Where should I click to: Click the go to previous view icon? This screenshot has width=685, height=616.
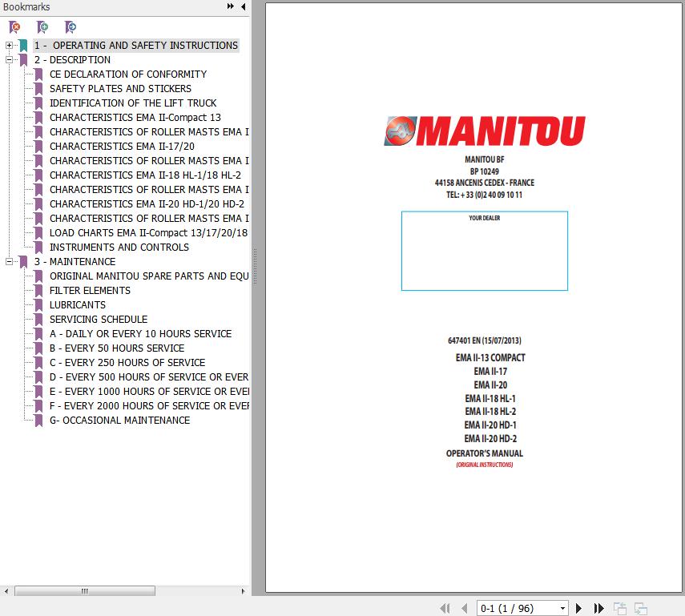point(620,608)
